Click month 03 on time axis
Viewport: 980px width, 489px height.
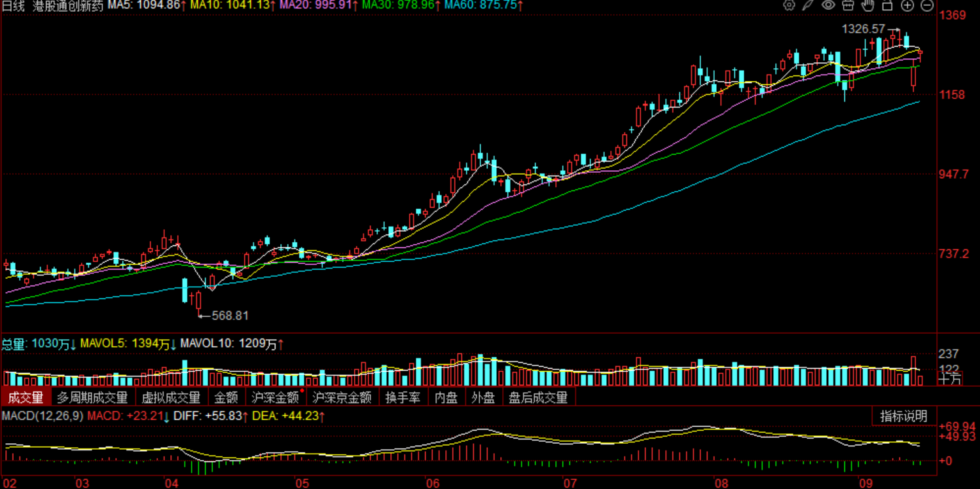pyautogui.click(x=82, y=483)
